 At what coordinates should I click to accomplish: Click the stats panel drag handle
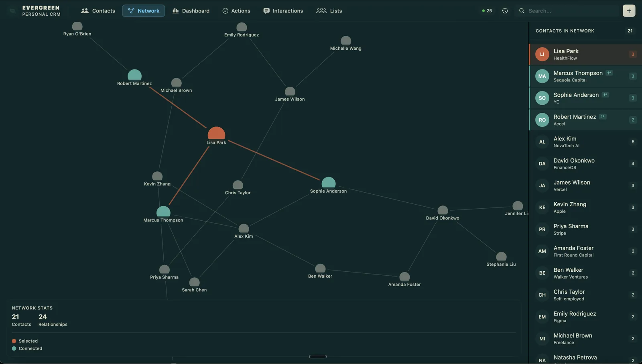318,356
